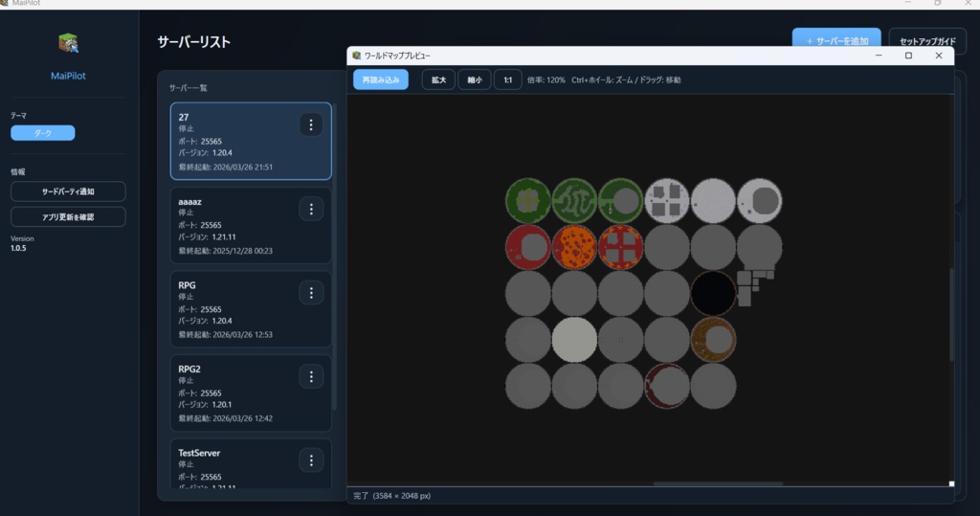This screenshot has height=516, width=980.
Task: Click the green maze-pattern map tile
Action: point(574,201)
